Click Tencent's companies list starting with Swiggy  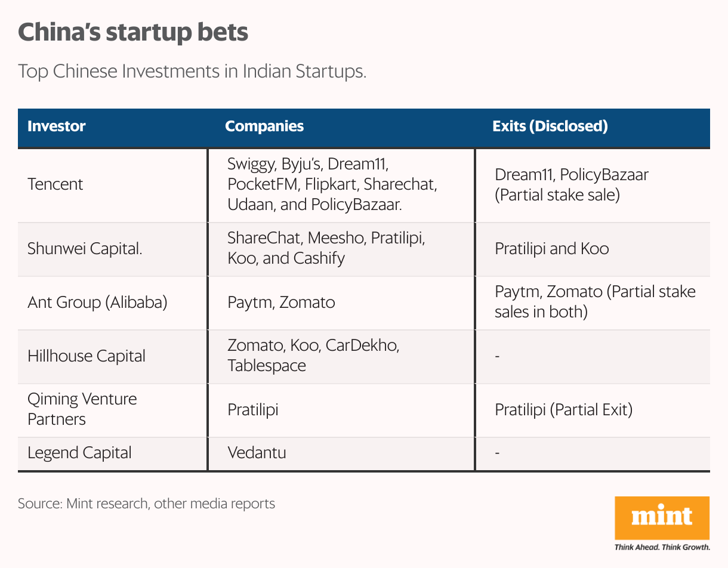point(332,184)
